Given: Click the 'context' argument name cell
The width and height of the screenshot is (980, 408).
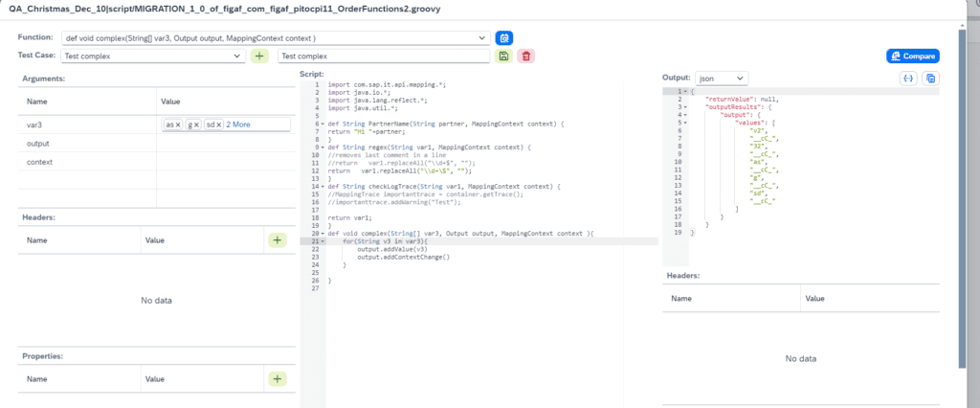Looking at the screenshot, I should point(87,162).
